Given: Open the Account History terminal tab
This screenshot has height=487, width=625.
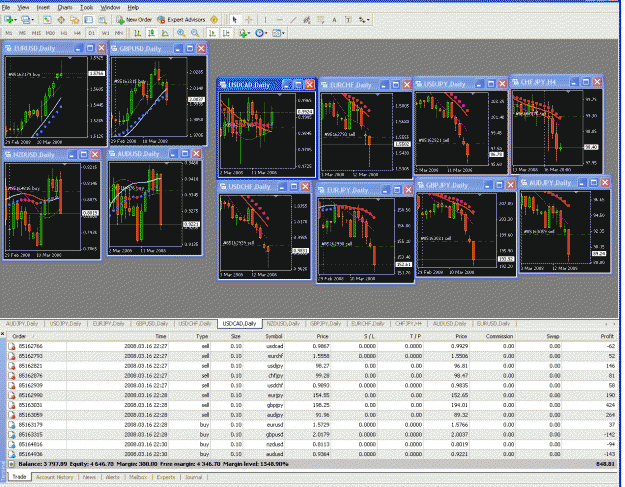Looking at the screenshot, I should tap(55, 477).
